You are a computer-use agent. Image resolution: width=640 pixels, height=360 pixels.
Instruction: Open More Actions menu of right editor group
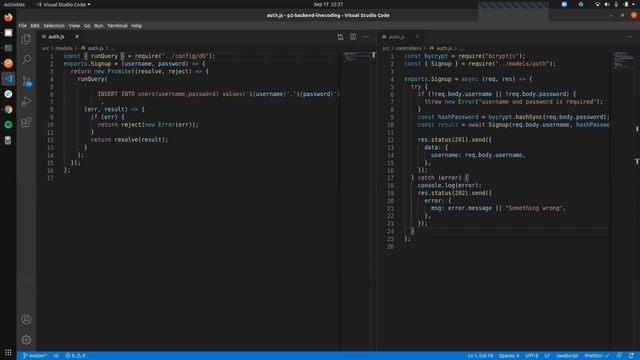[x=629, y=37]
